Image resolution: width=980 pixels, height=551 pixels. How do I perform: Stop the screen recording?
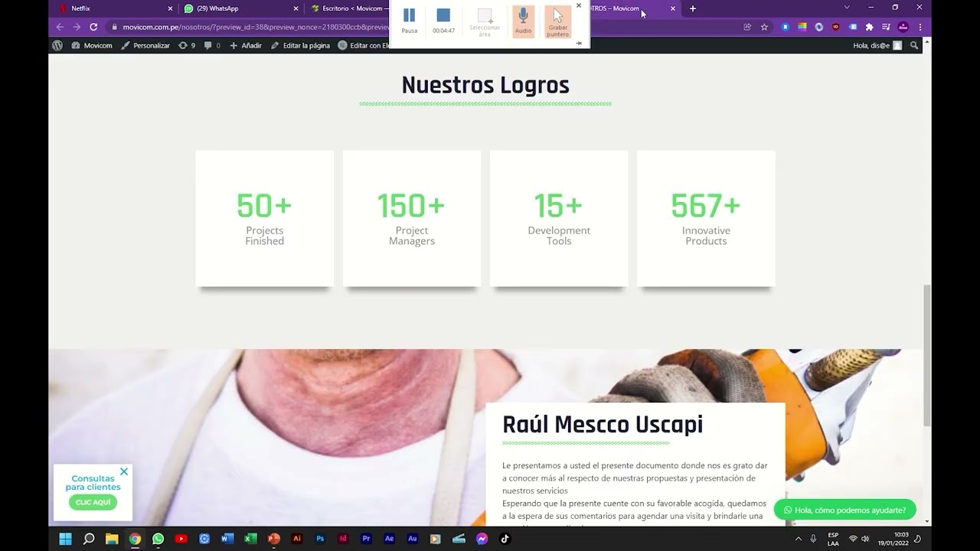[x=443, y=20]
